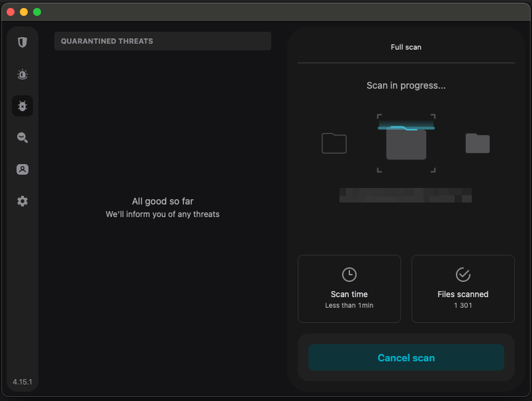Click the Files scanned card label

pos(463,294)
